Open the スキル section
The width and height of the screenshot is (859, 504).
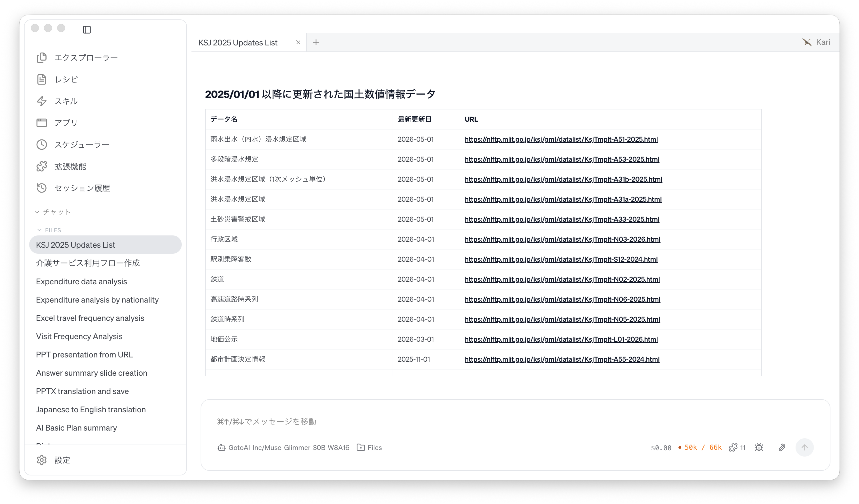tap(57, 101)
